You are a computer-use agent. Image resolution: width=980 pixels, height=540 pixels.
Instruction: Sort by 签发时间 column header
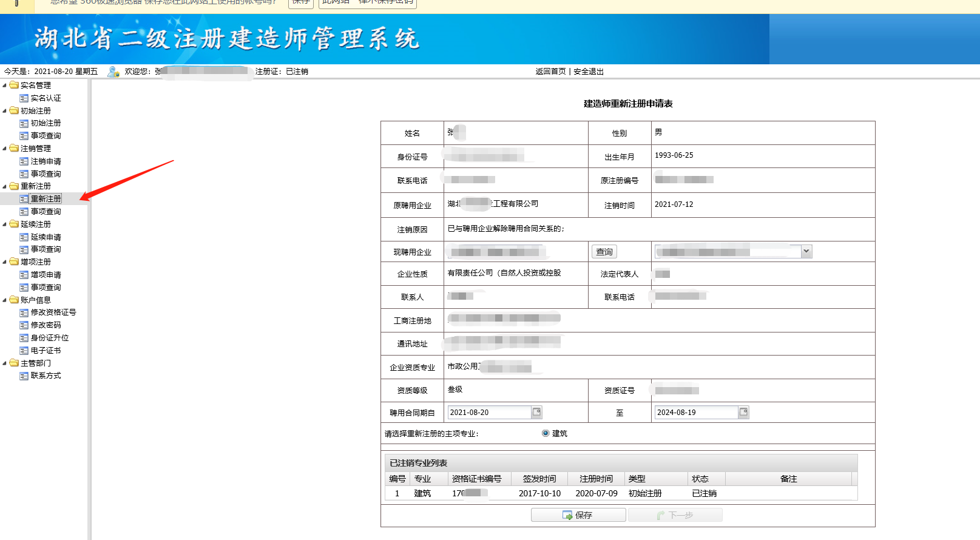[539, 479]
